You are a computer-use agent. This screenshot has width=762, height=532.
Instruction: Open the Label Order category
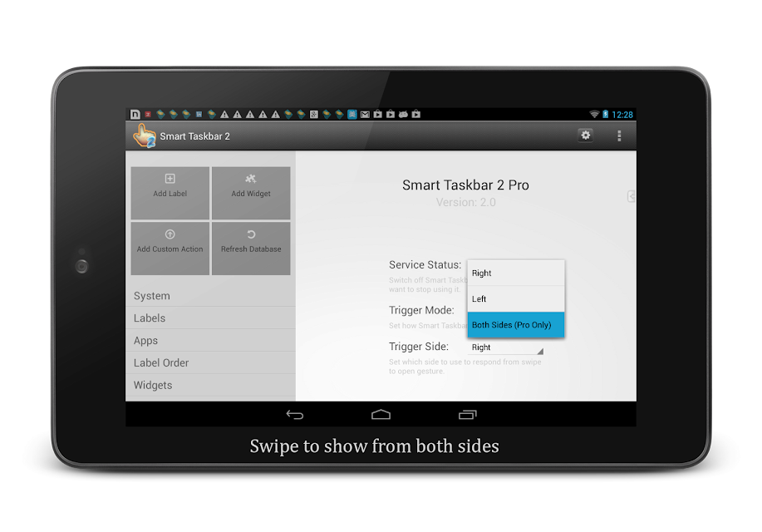pos(210,362)
